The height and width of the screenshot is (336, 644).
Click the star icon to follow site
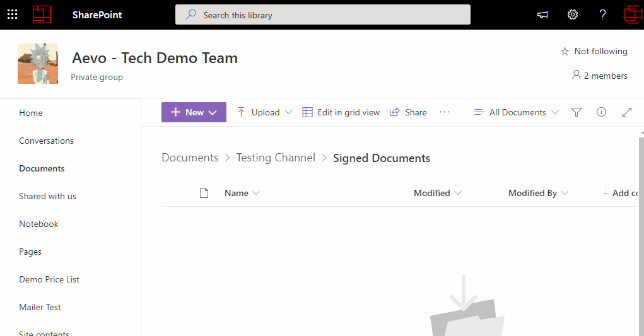click(565, 51)
